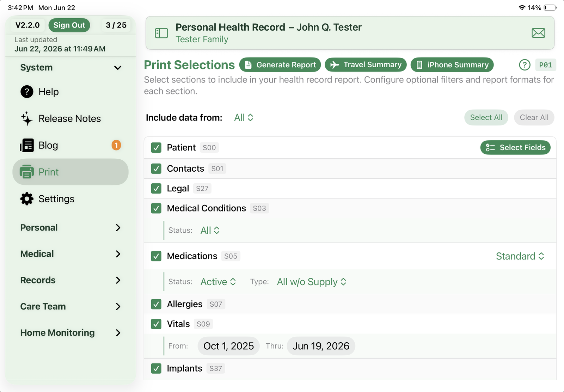
Task: Open the Standard report format dropdown
Action: 520,256
